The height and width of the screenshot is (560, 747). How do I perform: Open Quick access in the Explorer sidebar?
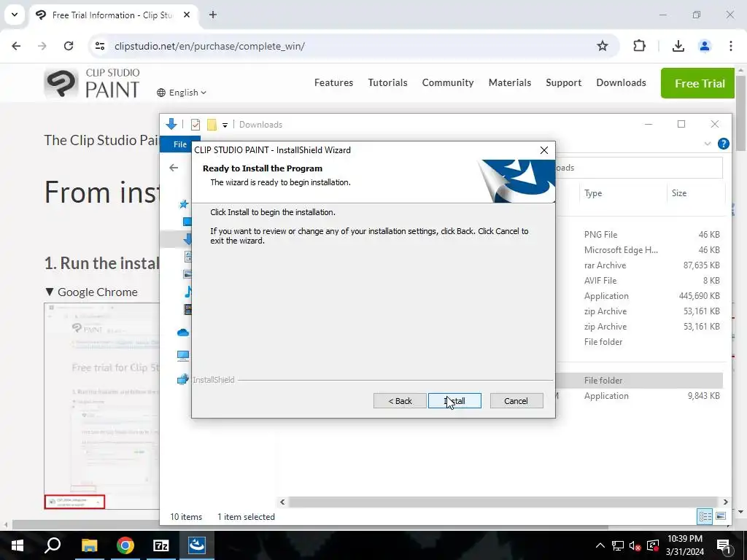coord(183,204)
